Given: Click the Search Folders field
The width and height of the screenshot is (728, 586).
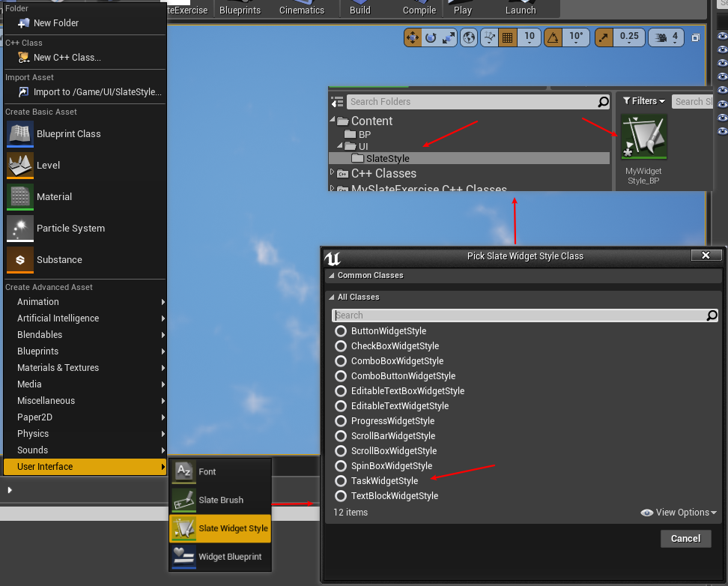Looking at the screenshot, I should point(478,102).
